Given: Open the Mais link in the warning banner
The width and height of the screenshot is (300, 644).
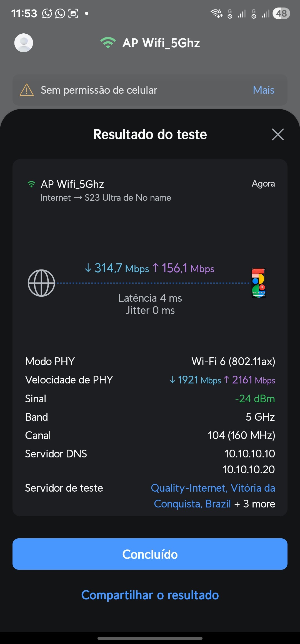Looking at the screenshot, I should 263,90.
